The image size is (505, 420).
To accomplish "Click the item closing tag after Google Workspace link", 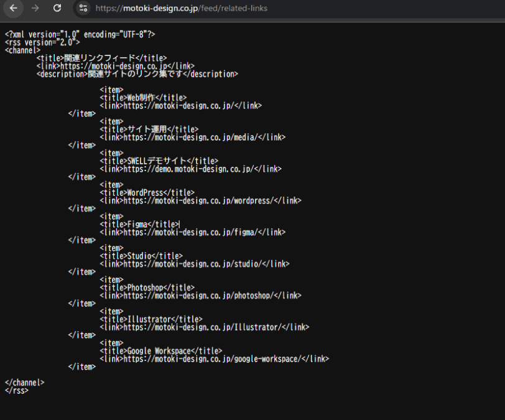I will pos(82,367).
